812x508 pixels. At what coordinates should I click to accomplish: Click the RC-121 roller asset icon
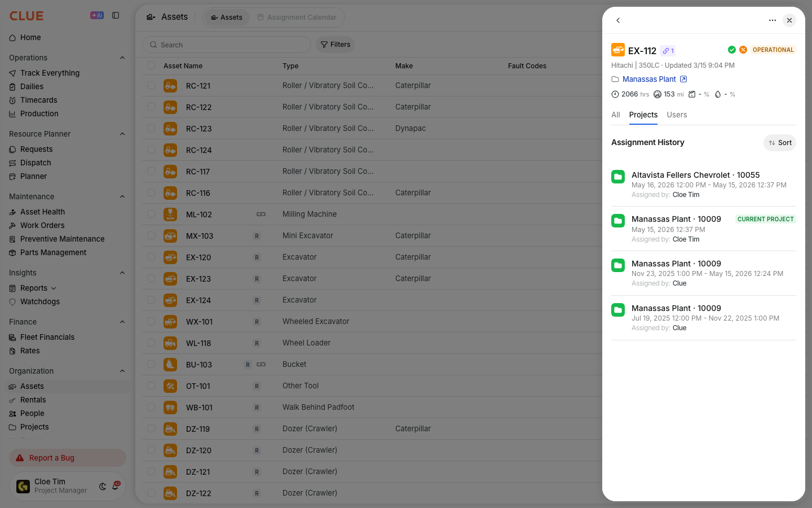(170, 86)
